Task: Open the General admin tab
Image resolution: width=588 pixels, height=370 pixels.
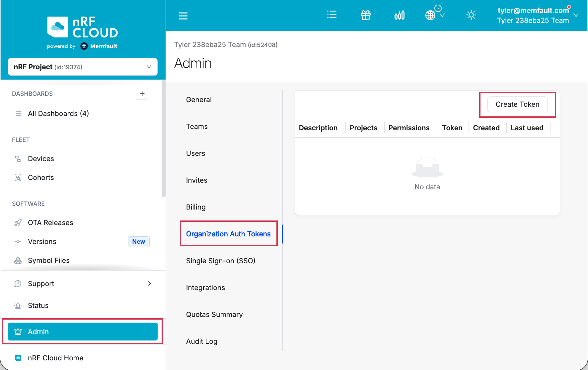Action: pos(199,100)
